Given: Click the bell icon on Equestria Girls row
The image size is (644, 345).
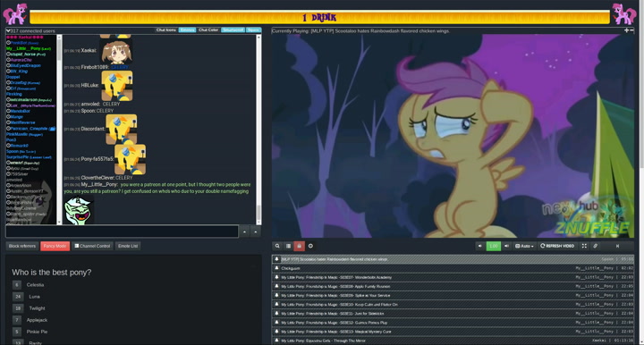Looking at the screenshot, I should [276, 340].
